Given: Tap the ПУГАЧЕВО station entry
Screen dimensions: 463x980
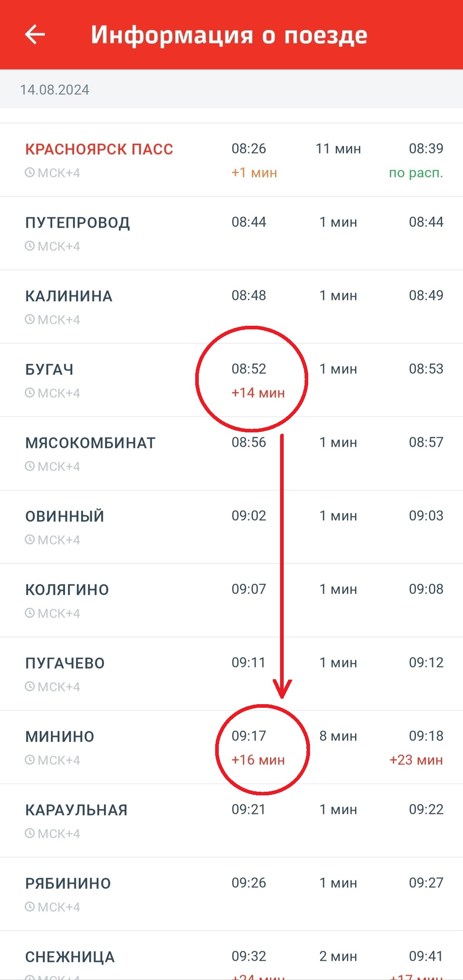Looking at the screenshot, I should [x=231, y=674].
